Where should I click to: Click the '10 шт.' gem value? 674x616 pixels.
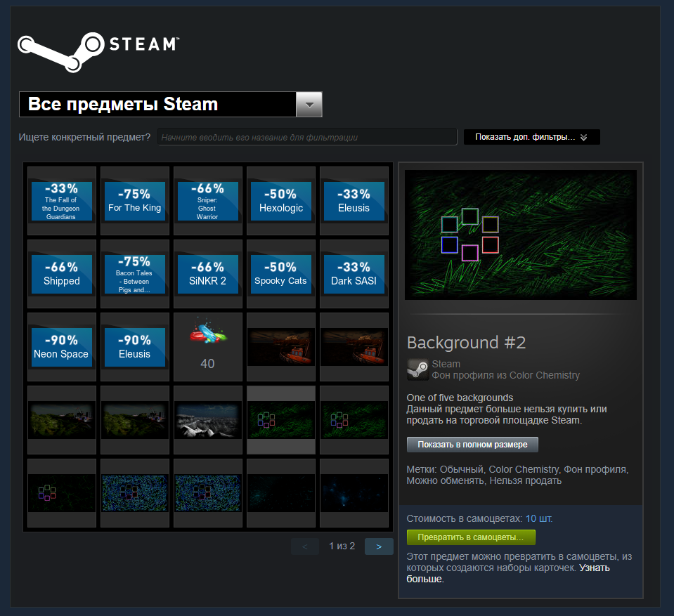pyautogui.click(x=539, y=518)
